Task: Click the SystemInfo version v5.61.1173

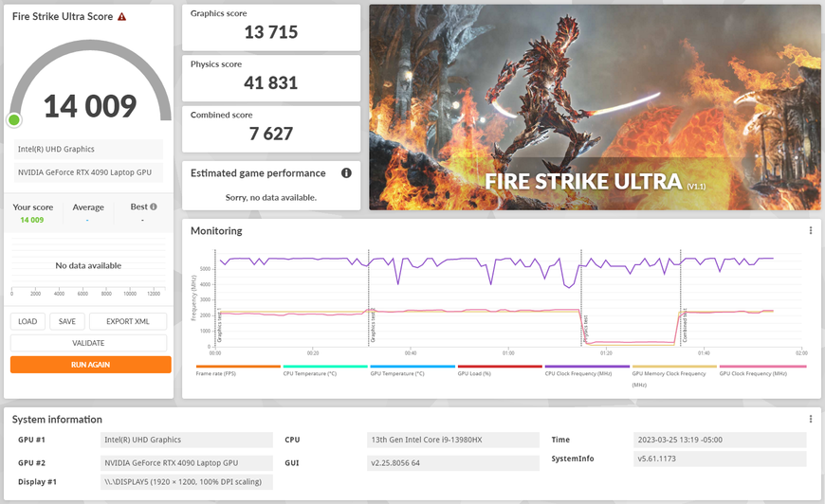Action: click(720, 459)
